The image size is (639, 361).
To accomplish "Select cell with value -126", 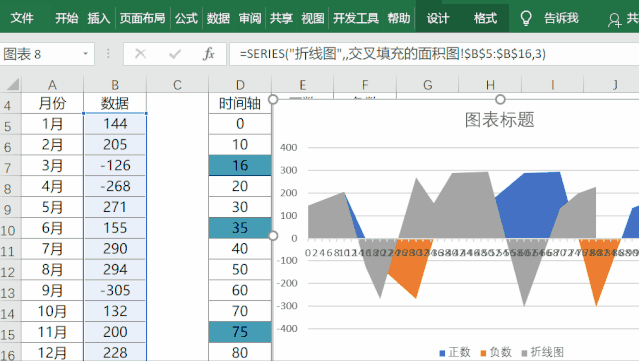I will tap(115, 165).
